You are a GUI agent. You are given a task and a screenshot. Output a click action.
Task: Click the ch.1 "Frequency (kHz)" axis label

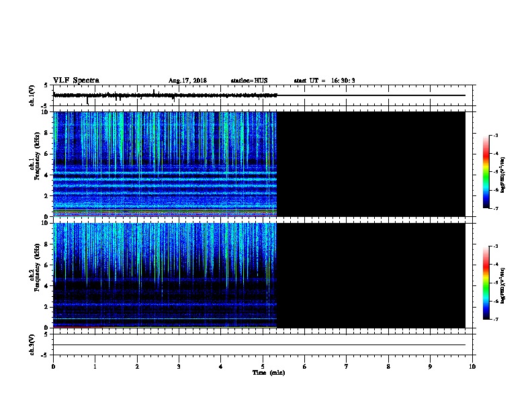tap(37, 156)
